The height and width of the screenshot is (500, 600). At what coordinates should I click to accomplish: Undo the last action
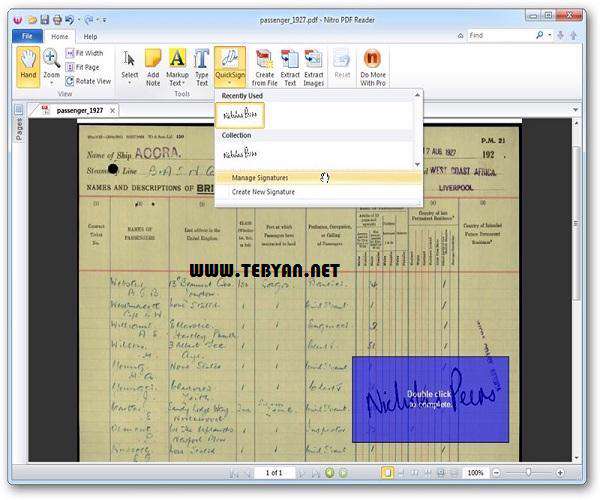(x=70, y=20)
